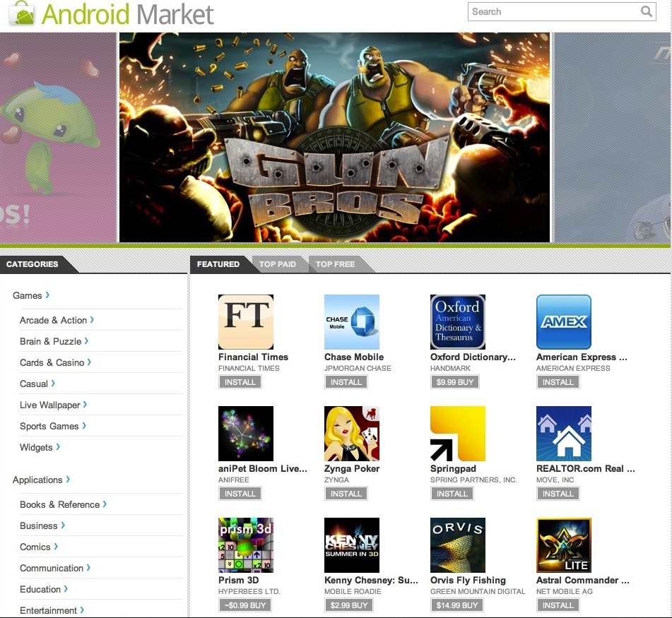Open the Gun Bros featured banner

click(334, 138)
